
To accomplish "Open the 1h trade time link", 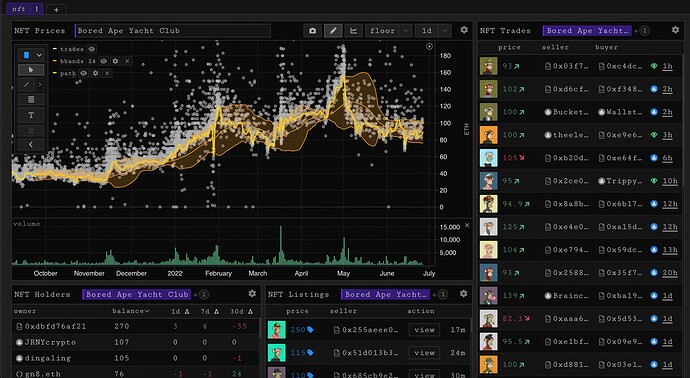I will point(668,66).
